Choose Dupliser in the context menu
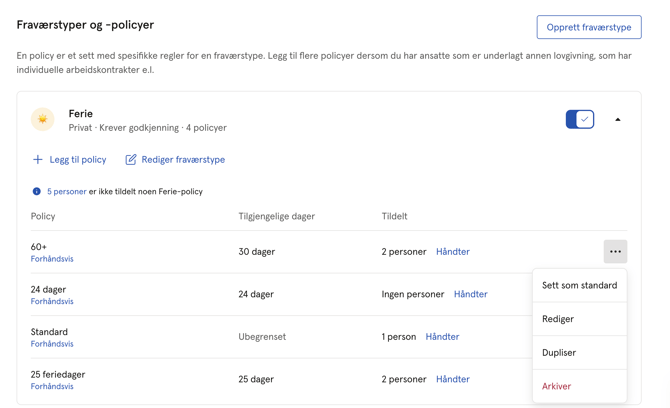670x408 pixels. 579,353
